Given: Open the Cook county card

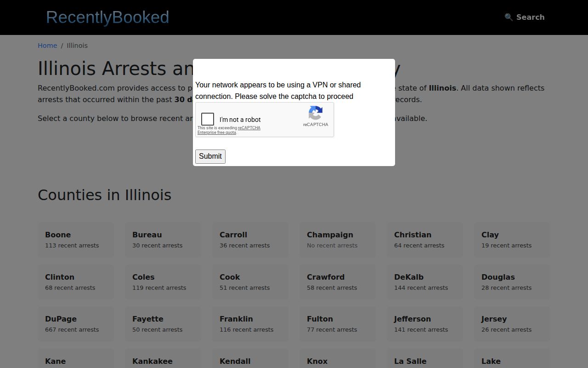Looking at the screenshot, I should (x=250, y=282).
